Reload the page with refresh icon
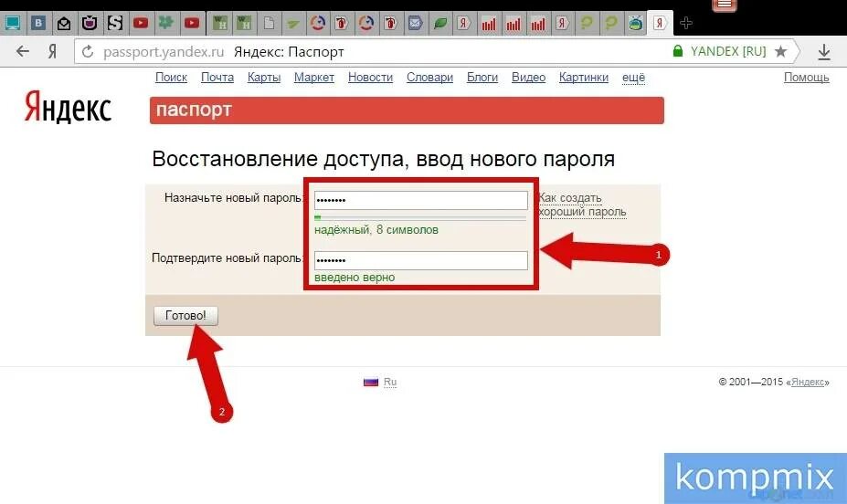Screen dimensions: 847x504 [x=88, y=52]
